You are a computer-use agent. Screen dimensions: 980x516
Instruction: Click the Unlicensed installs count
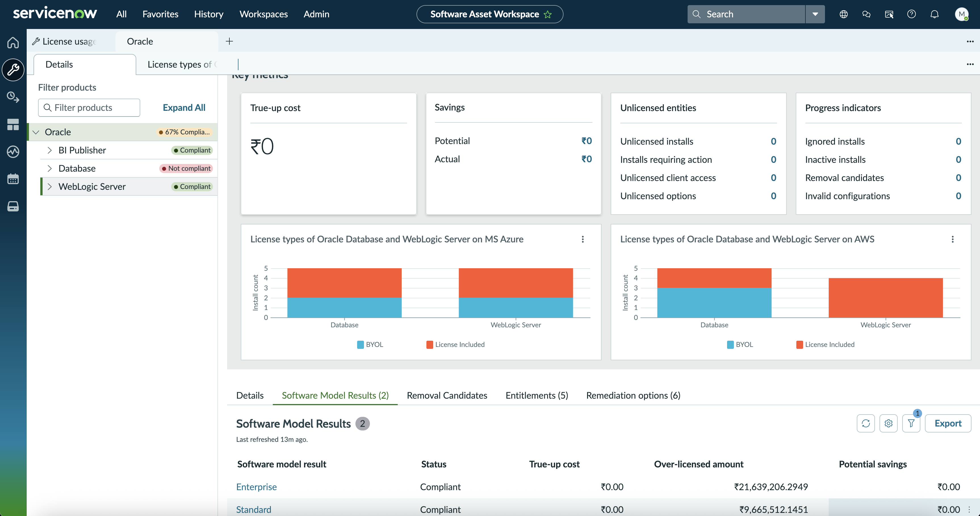click(773, 142)
